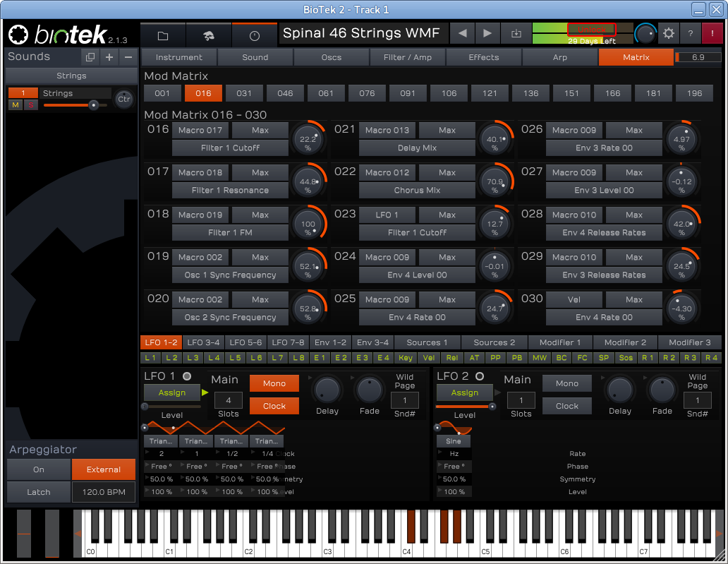Switch to the Instrument tab
Image resolution: width=728 pixels, height=564 pixels.
click(x=179, y=57)
